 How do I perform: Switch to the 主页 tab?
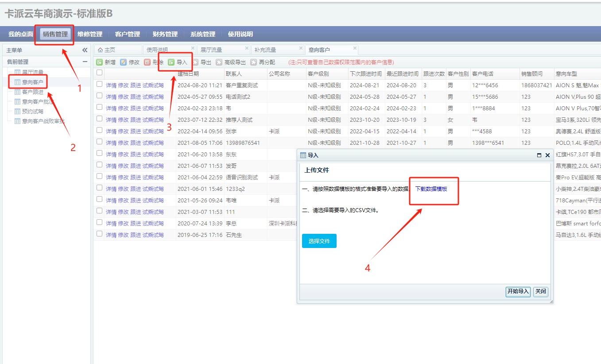click(x=109, y=50)
